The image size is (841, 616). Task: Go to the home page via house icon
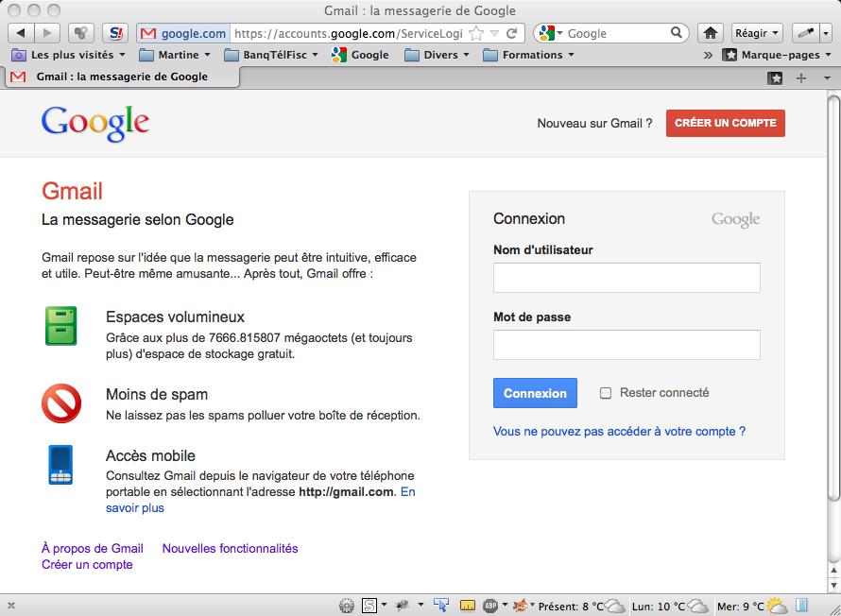[711, 33]
